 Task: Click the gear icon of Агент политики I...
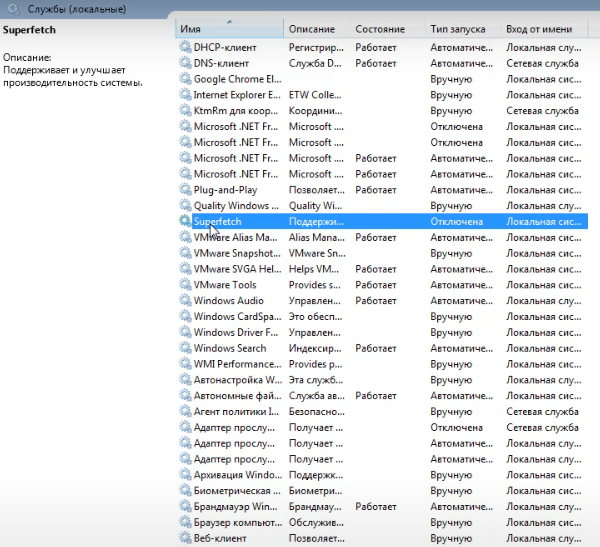(x=185, y=411)
